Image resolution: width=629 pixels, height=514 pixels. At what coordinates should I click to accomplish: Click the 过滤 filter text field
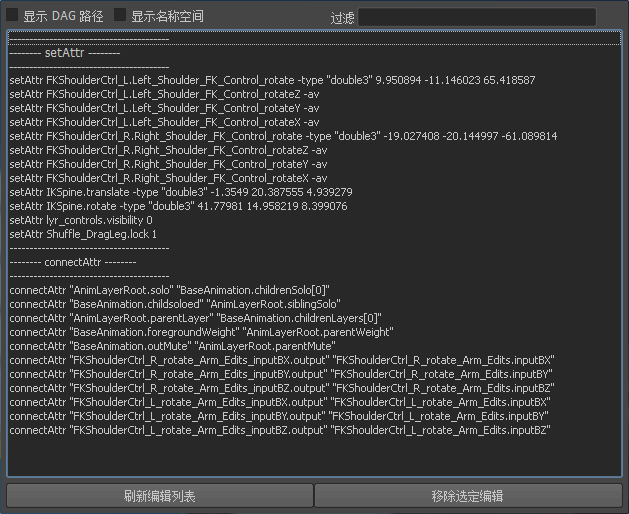click(x=477, y=17)
